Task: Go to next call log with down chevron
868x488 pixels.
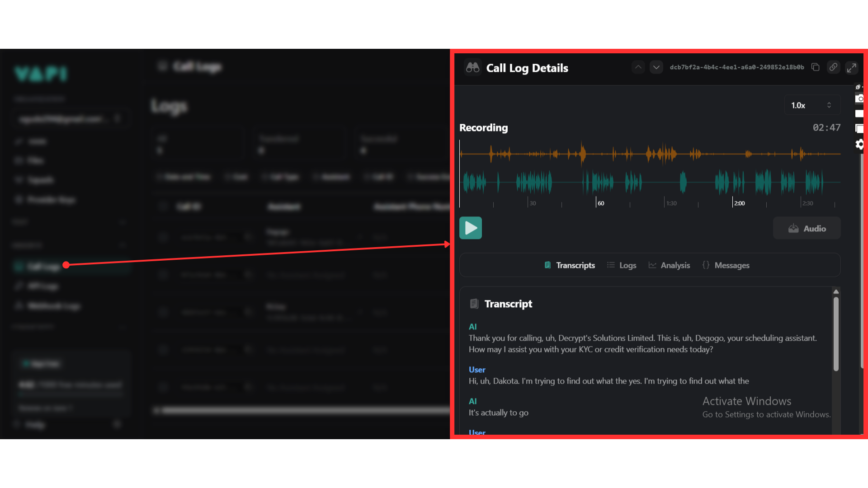Action: (656, 67)
